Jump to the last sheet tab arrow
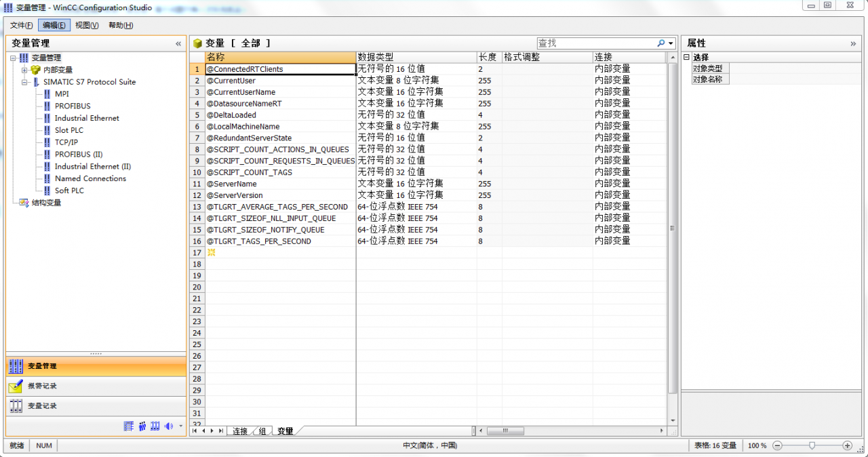Viewport: 868px width, 457px height. click(220, 431)
